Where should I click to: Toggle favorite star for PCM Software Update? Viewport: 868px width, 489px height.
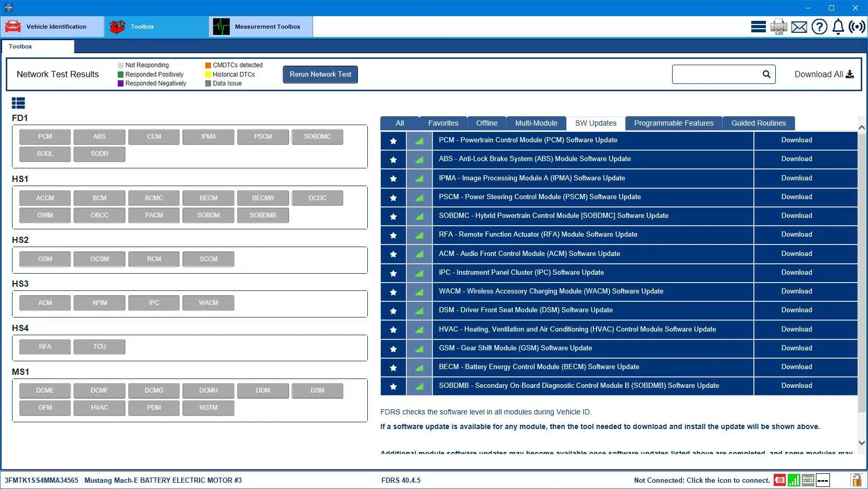393,141
